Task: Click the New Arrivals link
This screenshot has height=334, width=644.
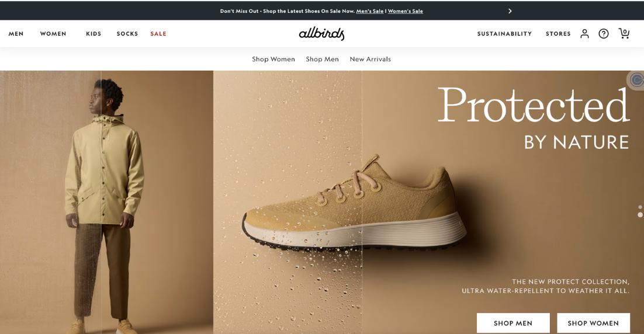Action: pos(370,59)
